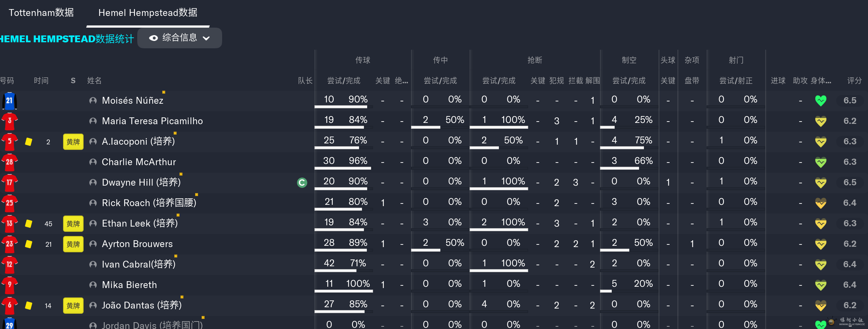Select the Hemel Hempstead数据 tab

[148, 13]
